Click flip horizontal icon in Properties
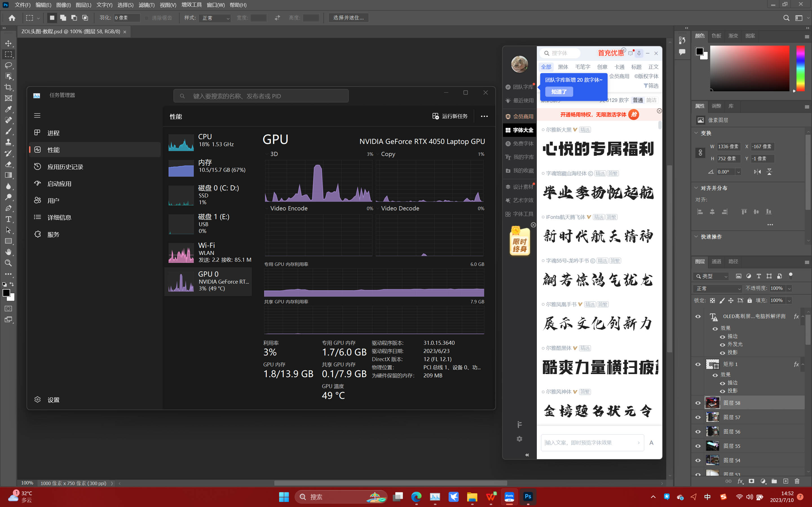The width and height of the screenshot is (812, 507). (x=757, y=172)
